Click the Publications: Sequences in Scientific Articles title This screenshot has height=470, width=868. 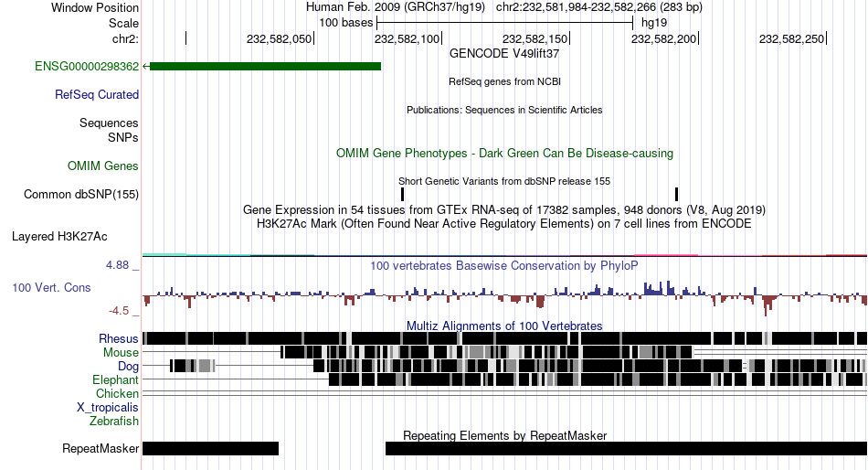(504, 110)
